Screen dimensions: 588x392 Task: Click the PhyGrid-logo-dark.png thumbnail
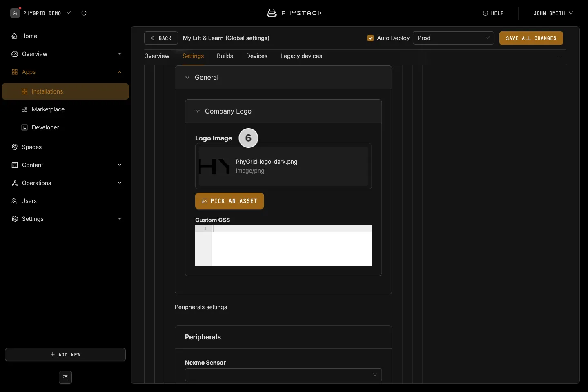click(214, 166)
